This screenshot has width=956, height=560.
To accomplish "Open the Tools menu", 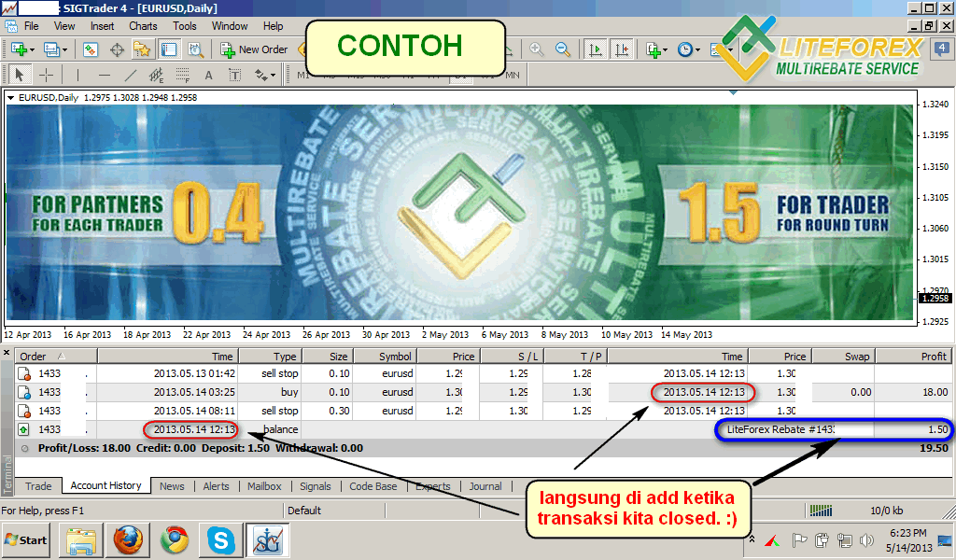I will point(184,26).
